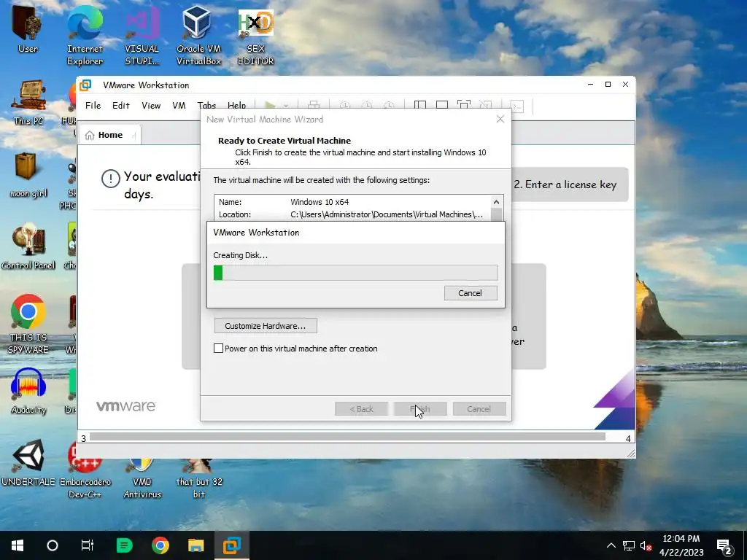Viewport: 747px width, 560px height.
Task: Open the SEX EDITOR HxD shortcut
Action: pyautogui.click(x=255, y=36)
